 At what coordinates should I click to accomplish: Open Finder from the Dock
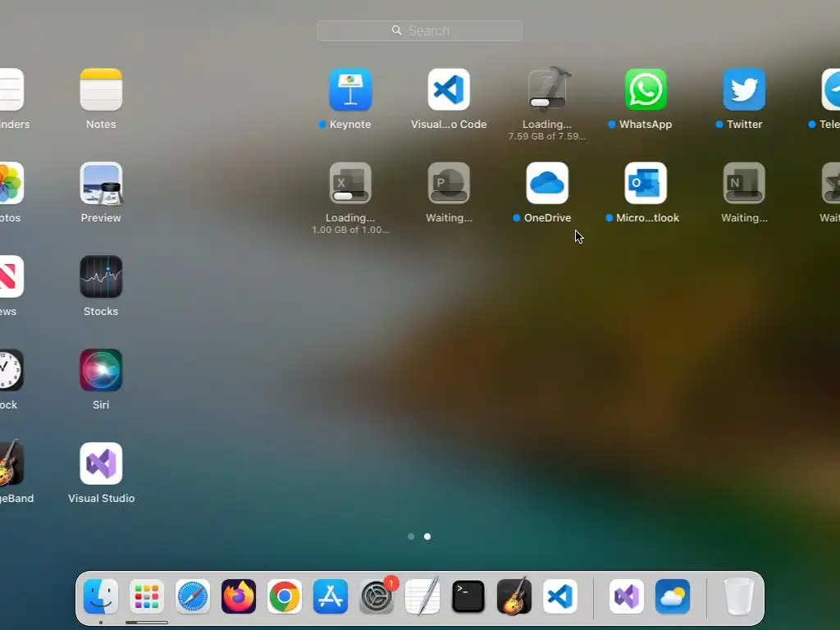click(x=101, y=596)
